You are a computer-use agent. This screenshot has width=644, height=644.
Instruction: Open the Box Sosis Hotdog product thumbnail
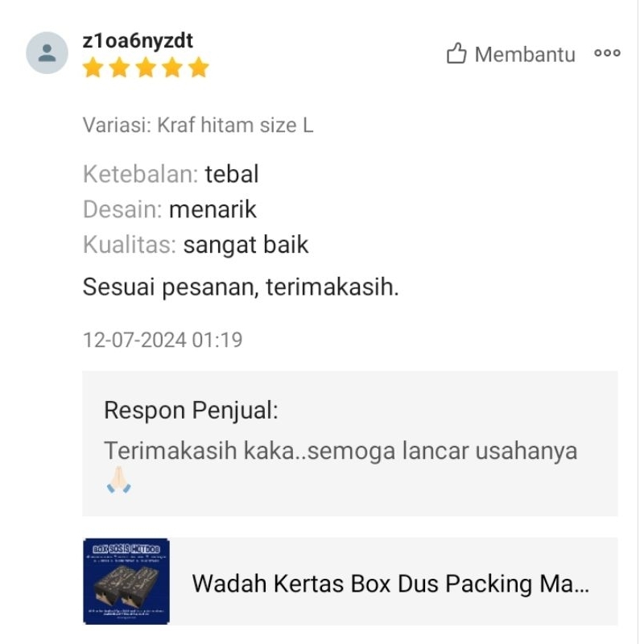(x=126, y=581)
